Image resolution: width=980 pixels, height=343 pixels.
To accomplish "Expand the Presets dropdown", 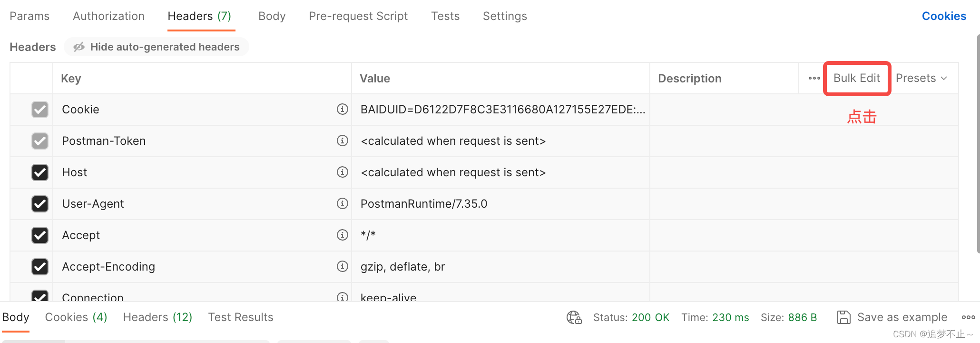I will pyautogui.click(x=921, y=78).
